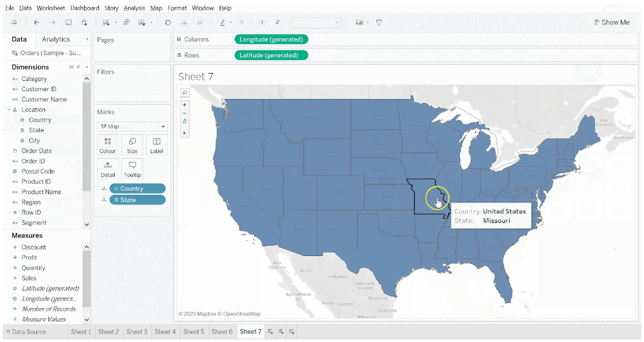Image resolution: width=644 pixels, height=342 pixels.
Task: Click the map search magnifier icon
Action: click(184, 93)
